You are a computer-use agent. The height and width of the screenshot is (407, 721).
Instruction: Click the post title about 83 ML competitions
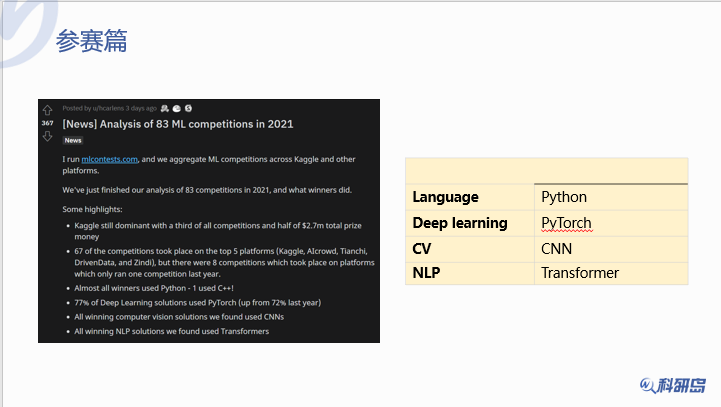177,124
